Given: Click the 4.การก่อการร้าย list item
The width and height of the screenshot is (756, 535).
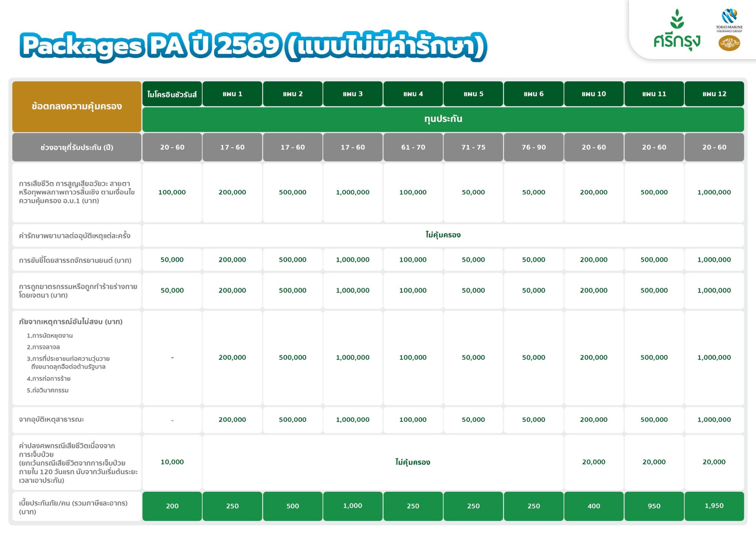Looking at the screenshot, I should (48, 379).
